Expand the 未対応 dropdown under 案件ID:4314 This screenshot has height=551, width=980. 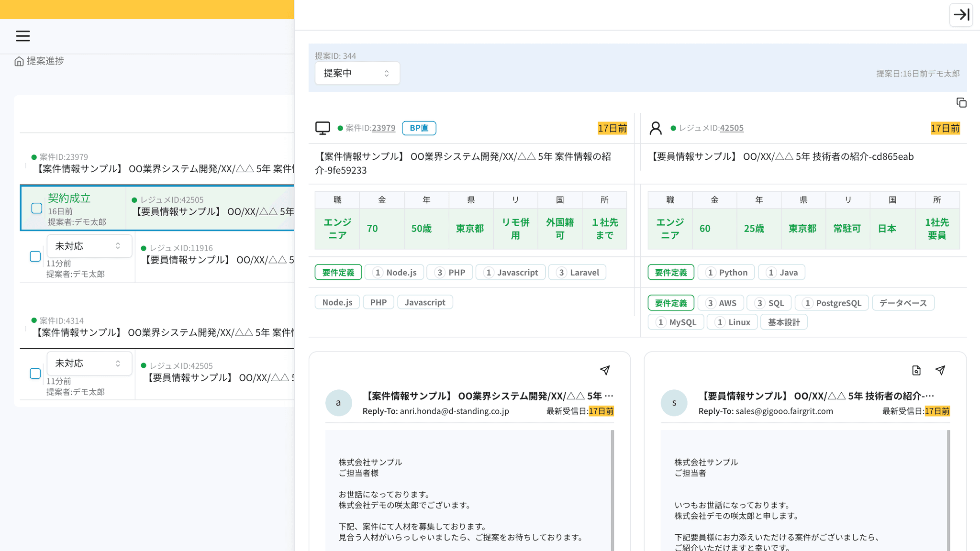89,364
